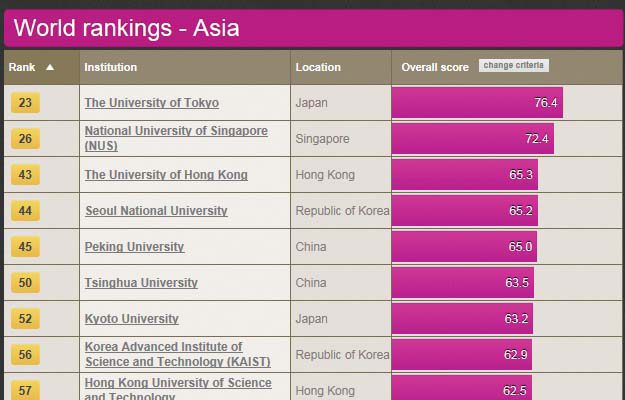
Task: Click the rank 50 badge
Action: (x=25, y=283)
